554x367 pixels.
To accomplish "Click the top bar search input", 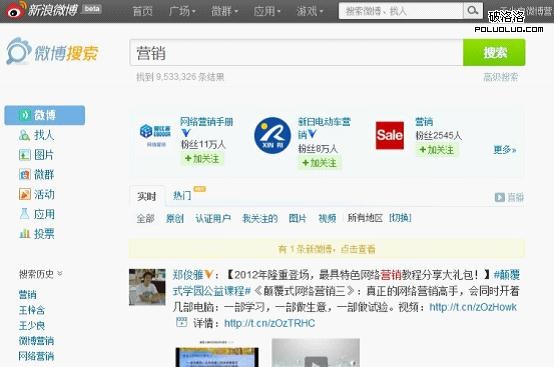I will [x=401, y=11].
